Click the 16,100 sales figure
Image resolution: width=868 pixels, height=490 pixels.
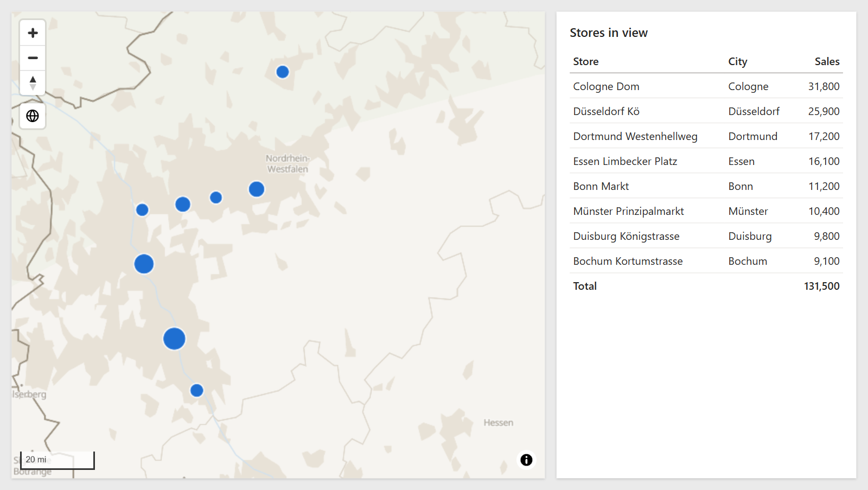824,161
